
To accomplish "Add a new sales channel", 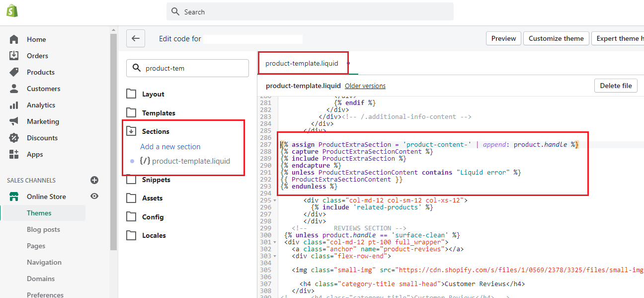I will [x=94, y=180].
